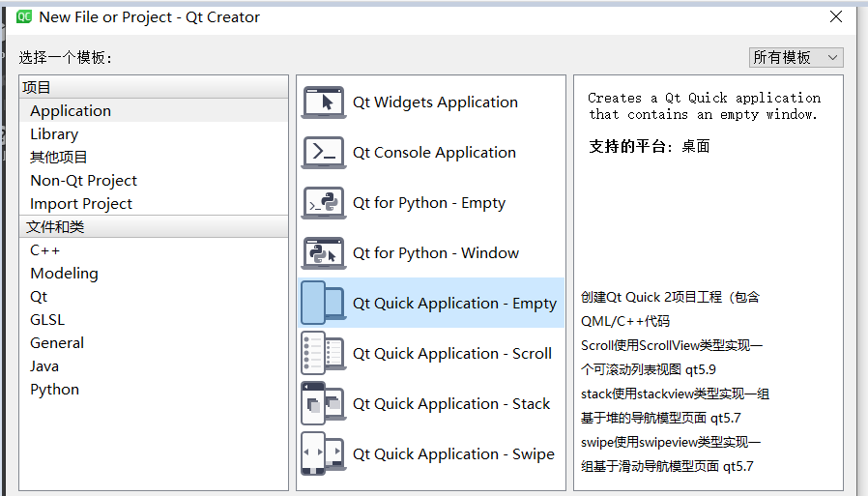Select the 其他项目 category
Viewport: 868px width, 496px height.
point(154,158)
